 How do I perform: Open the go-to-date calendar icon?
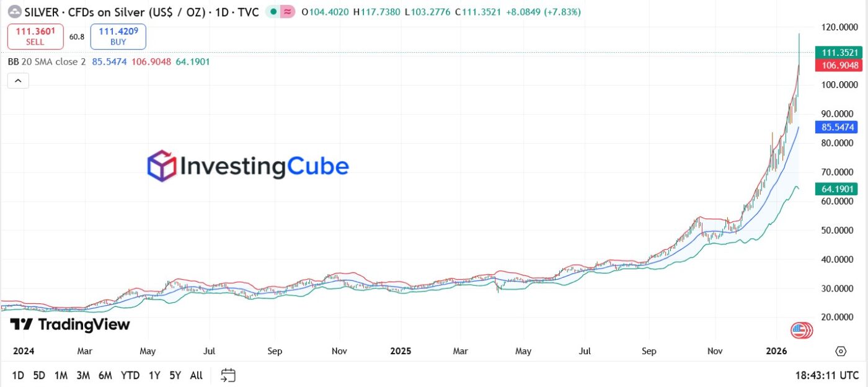click(x=228, y=375)
